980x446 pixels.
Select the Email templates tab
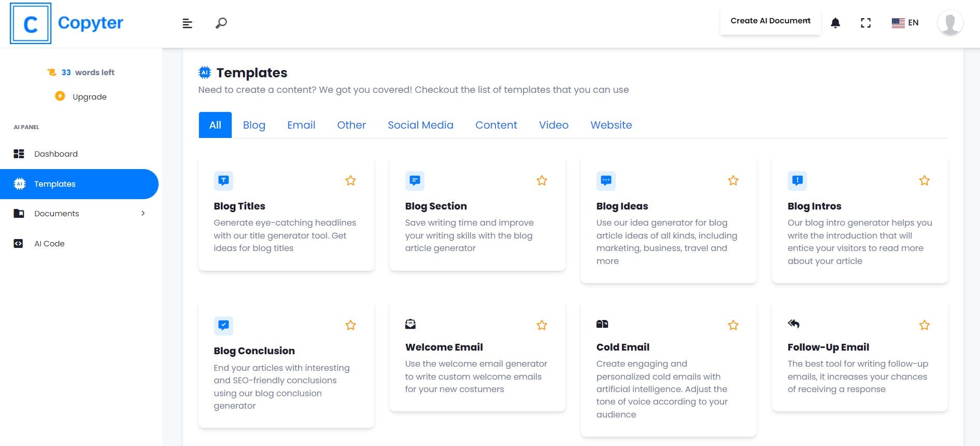pyautogui.click(x=301, y=125)
